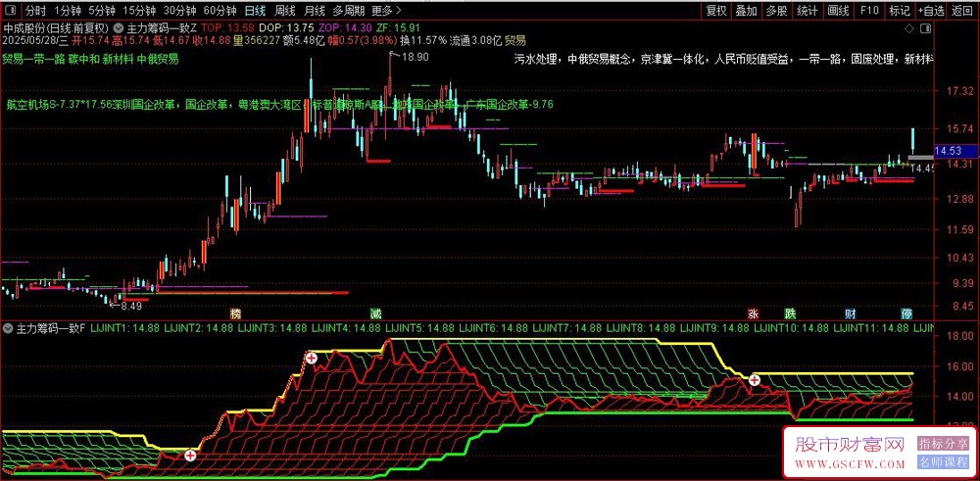Activate the 画线 drawing tool
This screenshot has width=980, height=481.
(838, 11)
